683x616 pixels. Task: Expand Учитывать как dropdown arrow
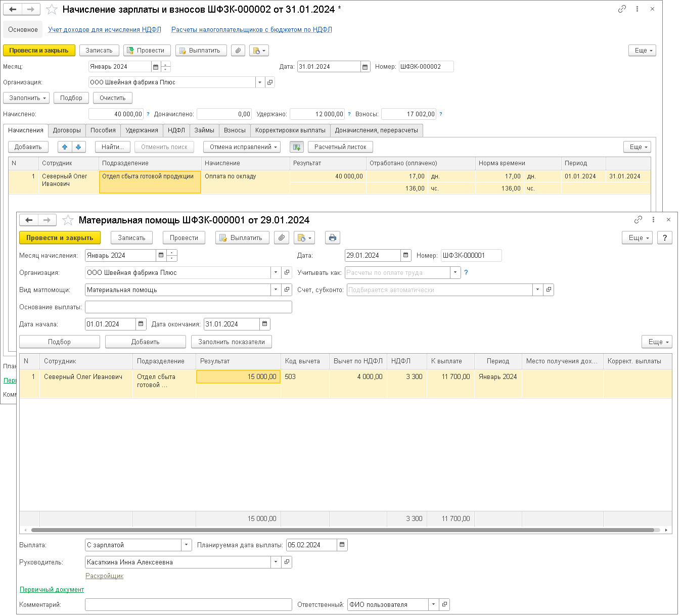456,272
